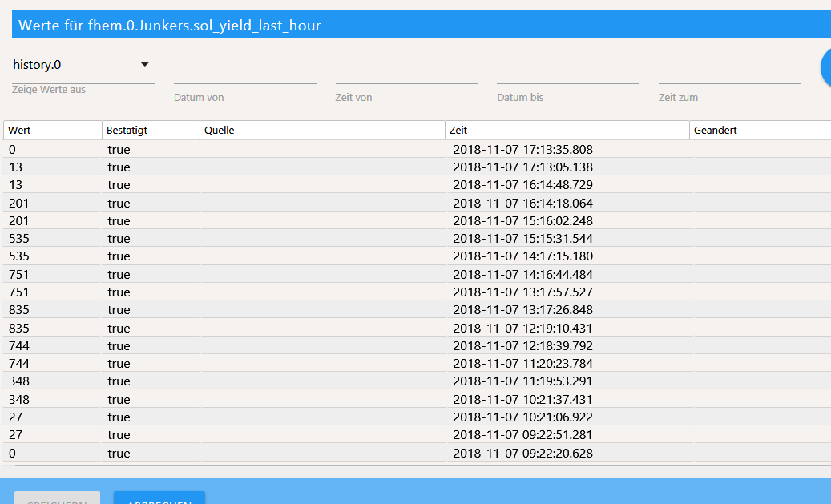This screenshot has height=504, width=831.
Task: Click the Datum von input field
Action: point(245,72)
